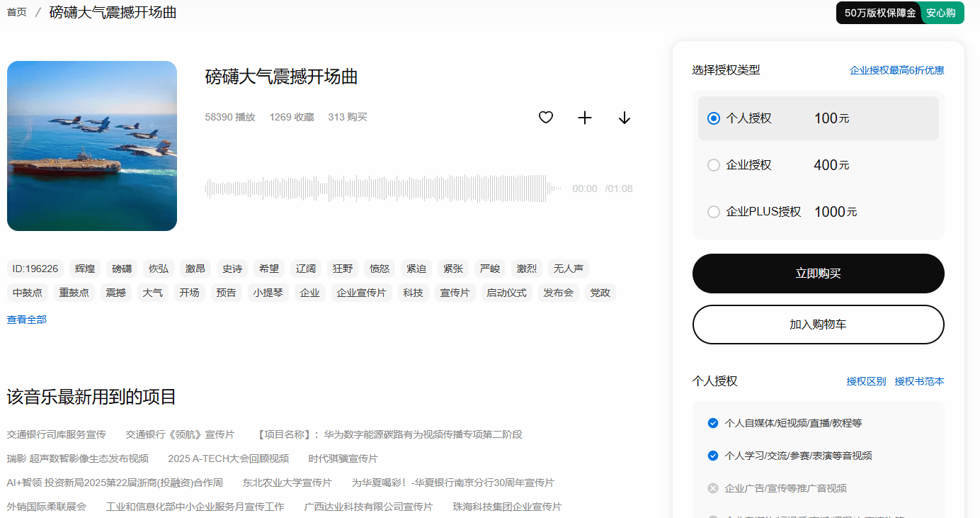980x518 pixels.
Task: Click the plus icon to add track
Action: (x=585, y=118)
